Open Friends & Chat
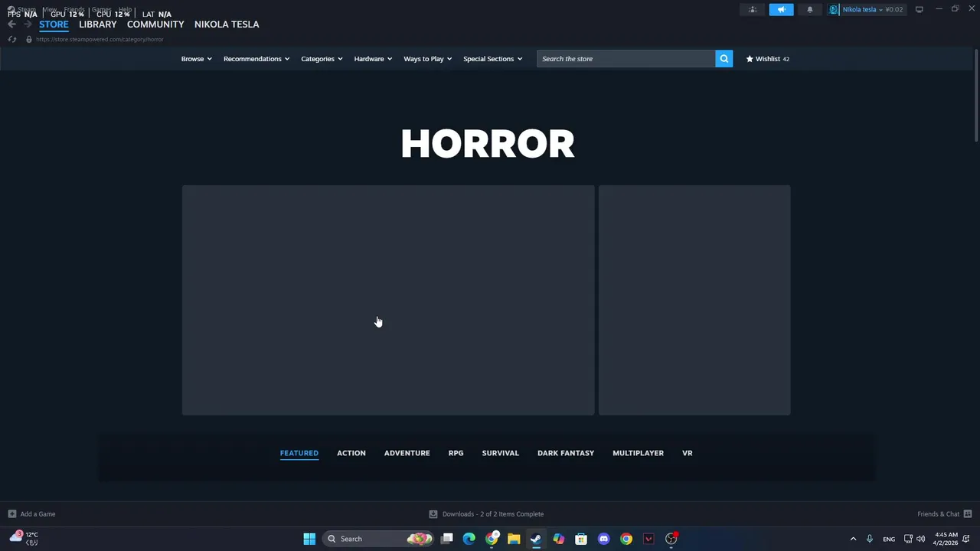The width and height of the screenshot is (980, 551). (x=938, y=514)
